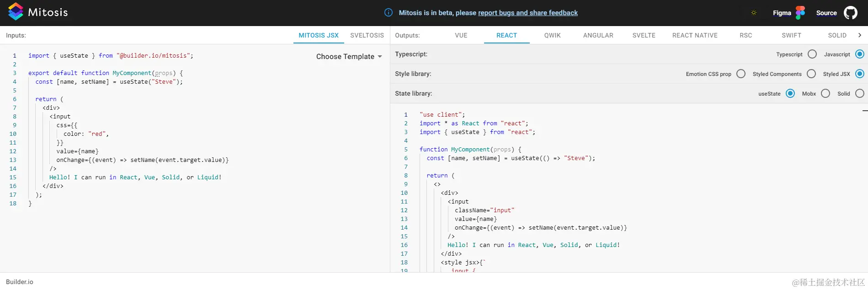This screenshot has width=868, height=290.
Task: Select the Typescript radio button
Action: 812,54
